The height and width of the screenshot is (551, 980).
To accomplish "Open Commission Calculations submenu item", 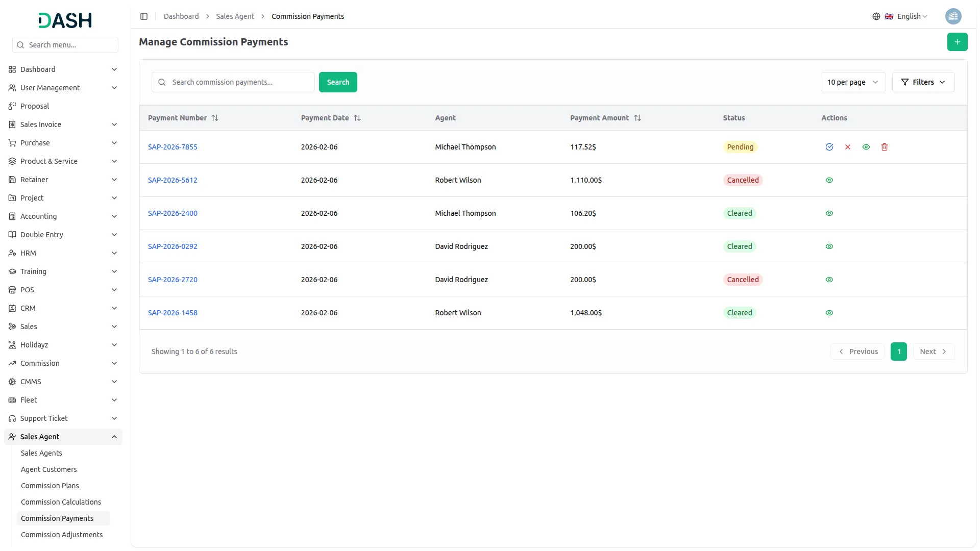I will click(x=61, y=502).
